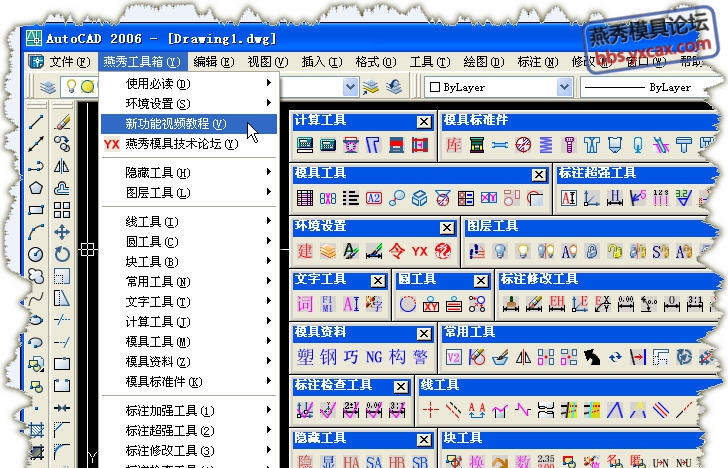The image size is (728, 468).
Task: Close the 模具工具 toolbar
Action: click(x=539, y=175)
